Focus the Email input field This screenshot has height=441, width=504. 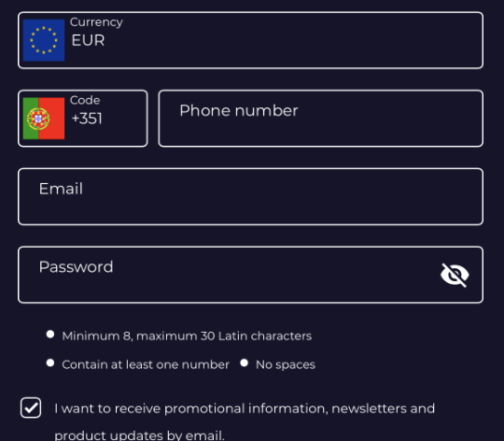click(250, 196)
